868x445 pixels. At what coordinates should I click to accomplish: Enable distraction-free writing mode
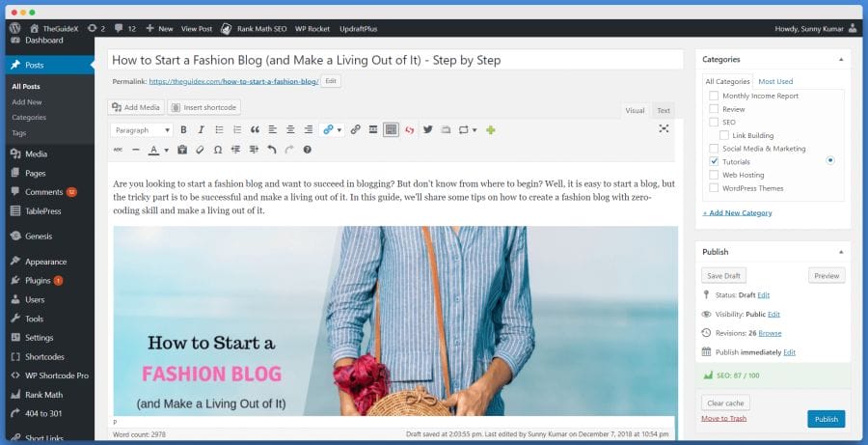pyautogui.click(x=664, y=128)
